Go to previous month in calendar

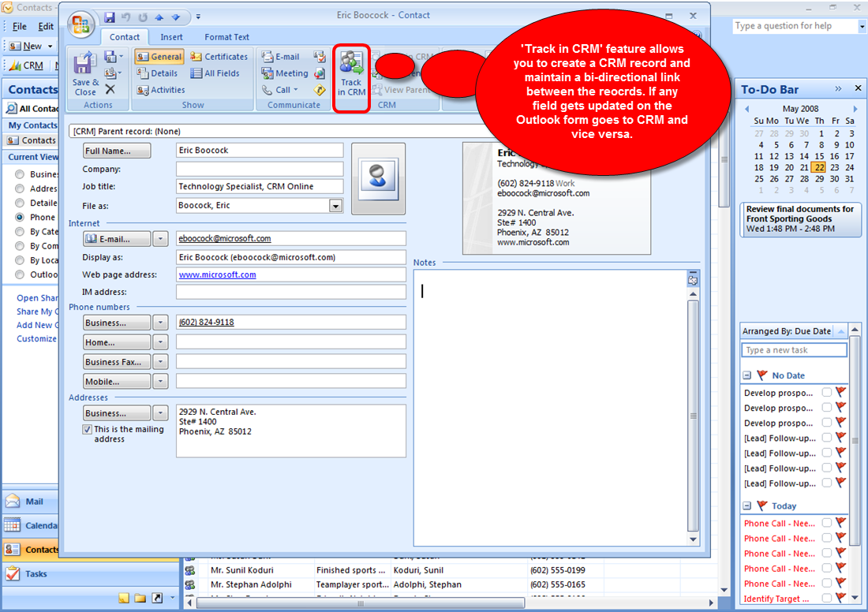746,109
